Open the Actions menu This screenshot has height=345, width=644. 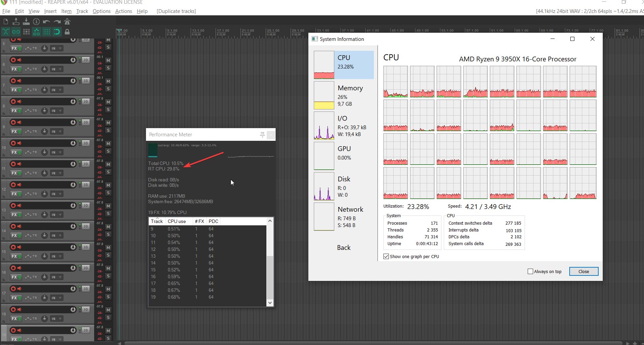123,11
